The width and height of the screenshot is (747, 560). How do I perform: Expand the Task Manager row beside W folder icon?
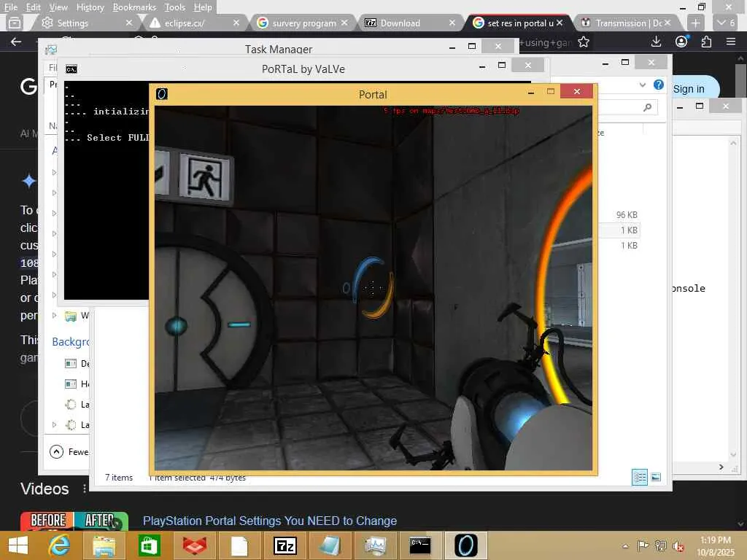(x=54, y=315)
